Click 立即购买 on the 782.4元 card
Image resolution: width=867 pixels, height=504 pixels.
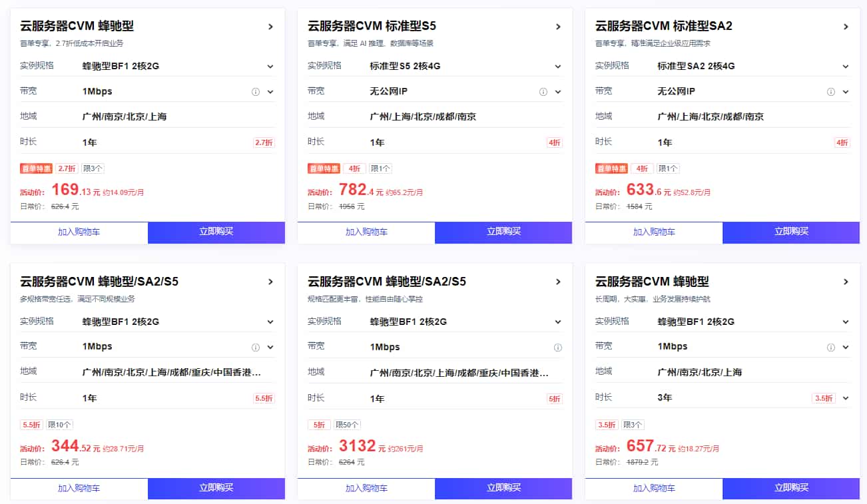click(503, 232)
